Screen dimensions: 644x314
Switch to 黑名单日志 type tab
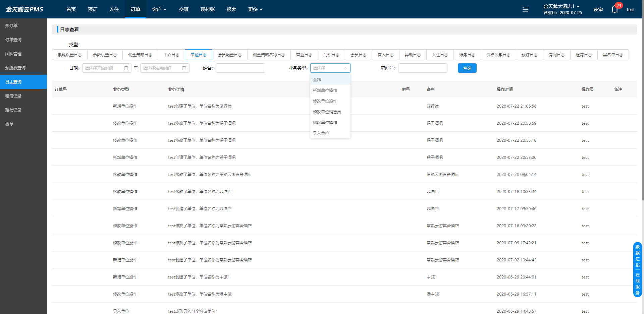pyautogui.click(x=613, y=55)
